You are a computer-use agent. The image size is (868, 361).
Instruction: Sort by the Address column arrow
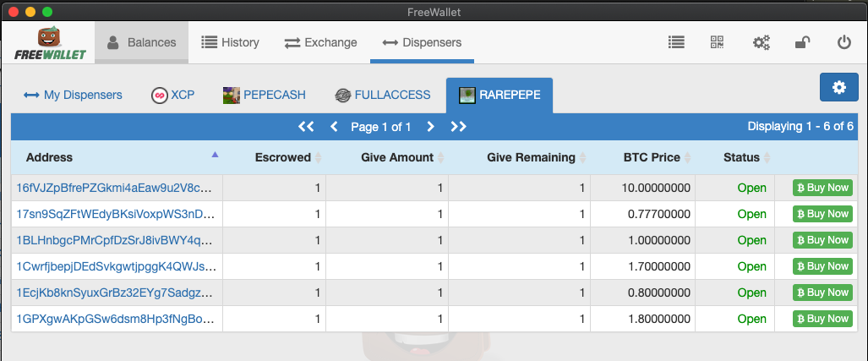[x=215, y=155]
